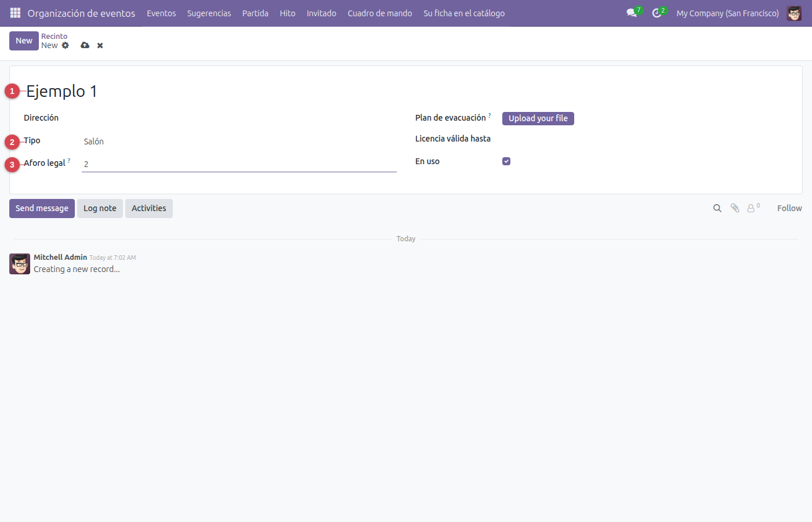Edit the name field Ejemplo 1
Screen dimensions: 812x522
click(406, 91)
